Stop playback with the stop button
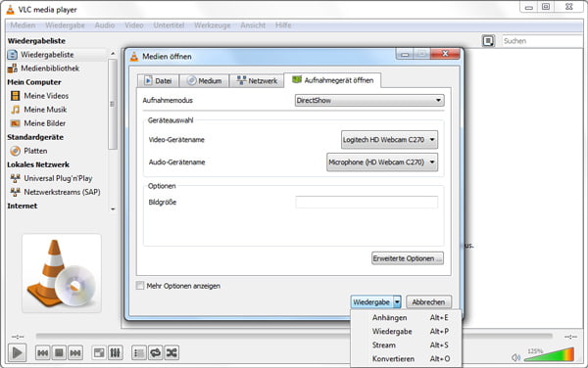The image size is (588, 368). (59, 352)
